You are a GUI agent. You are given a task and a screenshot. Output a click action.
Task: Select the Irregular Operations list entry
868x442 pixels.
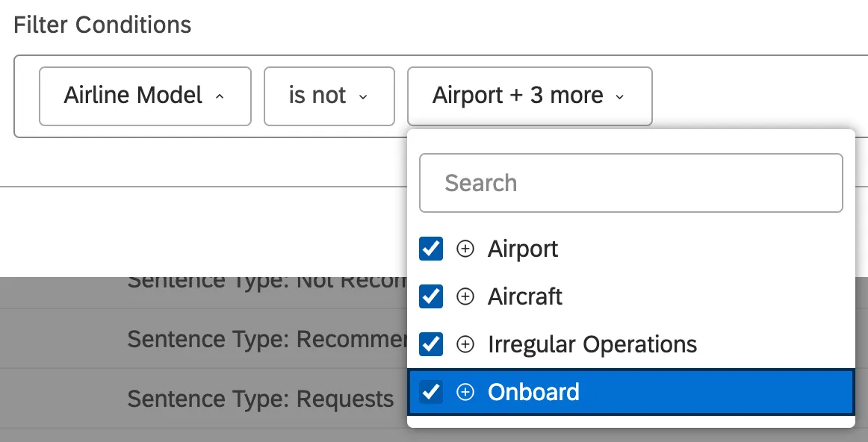coord(592,344)
